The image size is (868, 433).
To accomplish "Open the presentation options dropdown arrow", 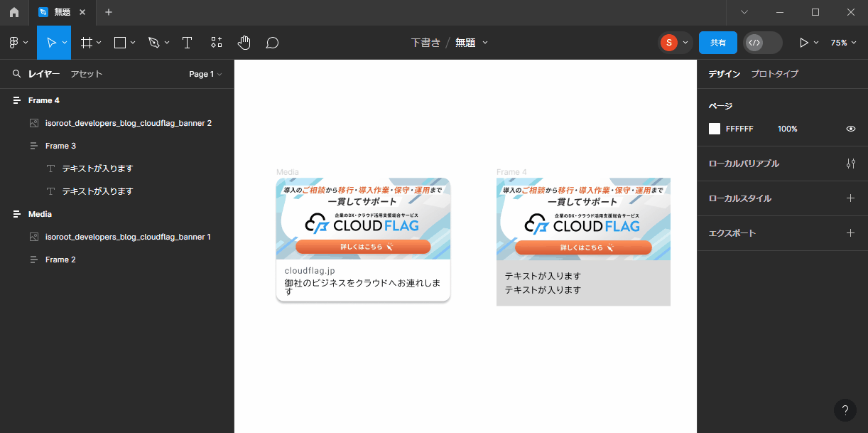I will coord(816,43).
